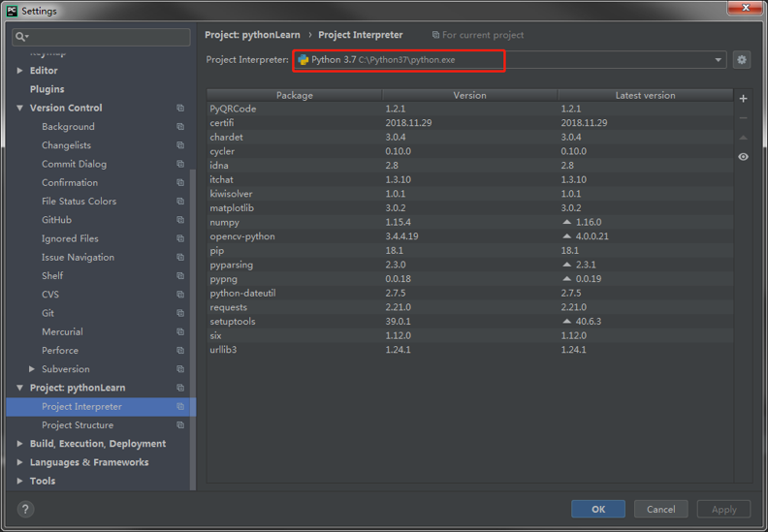
Task: Toggle the show early releases eye icon
Action: click(743, 157)
